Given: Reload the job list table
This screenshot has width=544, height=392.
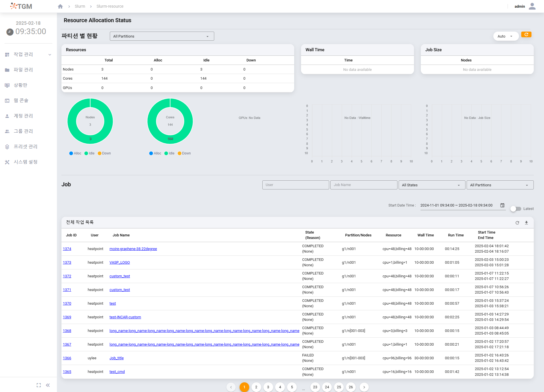Looking at the screenshot, I should [x=517, y=223].
